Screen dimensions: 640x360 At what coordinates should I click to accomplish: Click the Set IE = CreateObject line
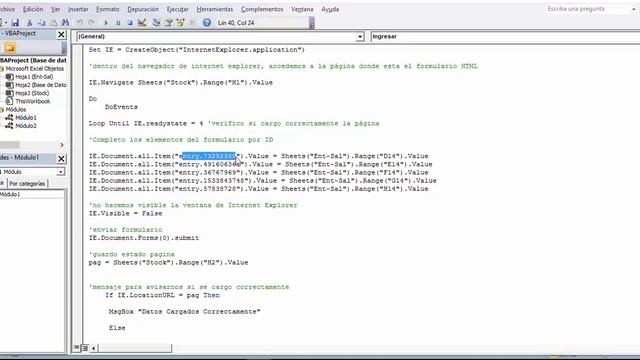[x=197, y=50]
